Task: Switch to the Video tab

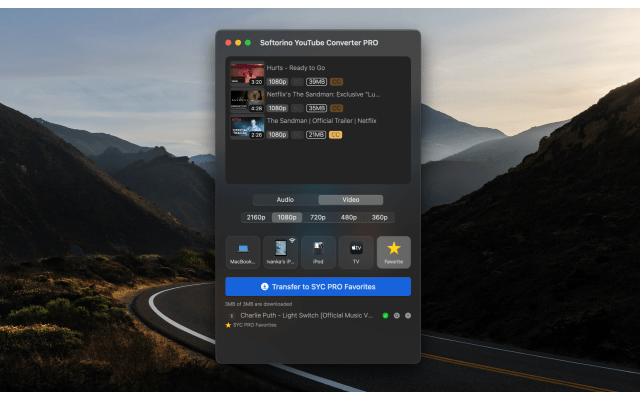Action: pyautogui.click(x=351, y=200)
